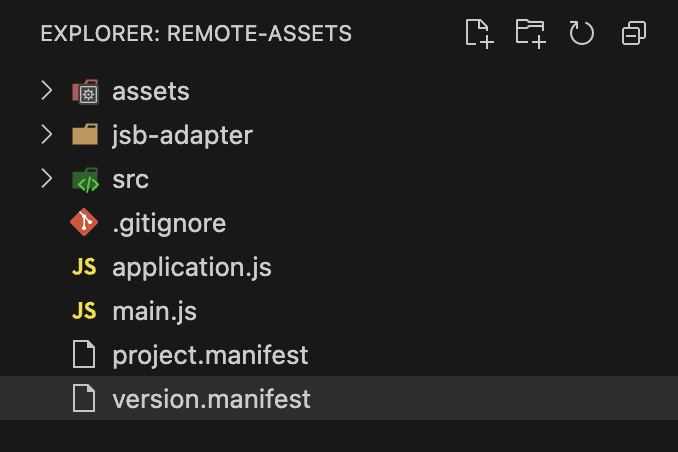678x452 pixels.
Task: Click the file icon beside project.manifest
Action: click(x=85, y=355)
